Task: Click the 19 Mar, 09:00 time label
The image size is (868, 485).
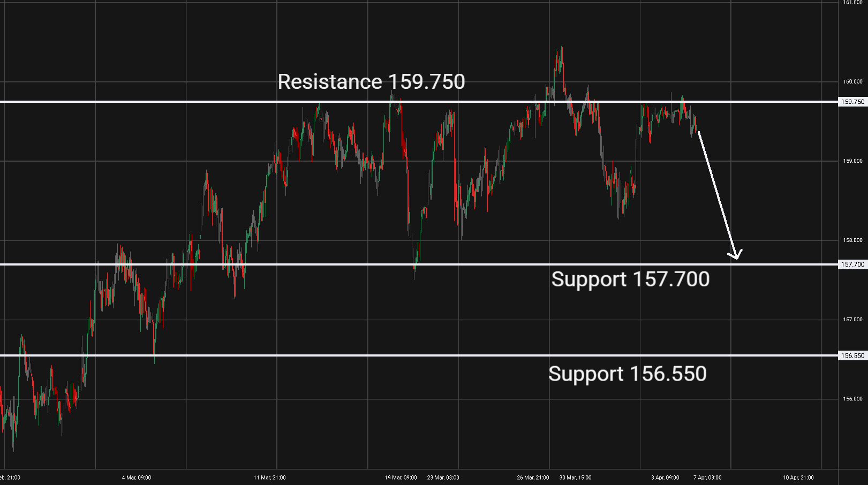Action: (x=401, y=478)
